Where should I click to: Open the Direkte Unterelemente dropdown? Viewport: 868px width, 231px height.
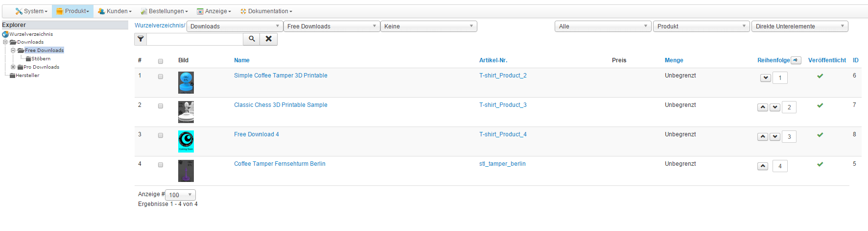[799, 26]
